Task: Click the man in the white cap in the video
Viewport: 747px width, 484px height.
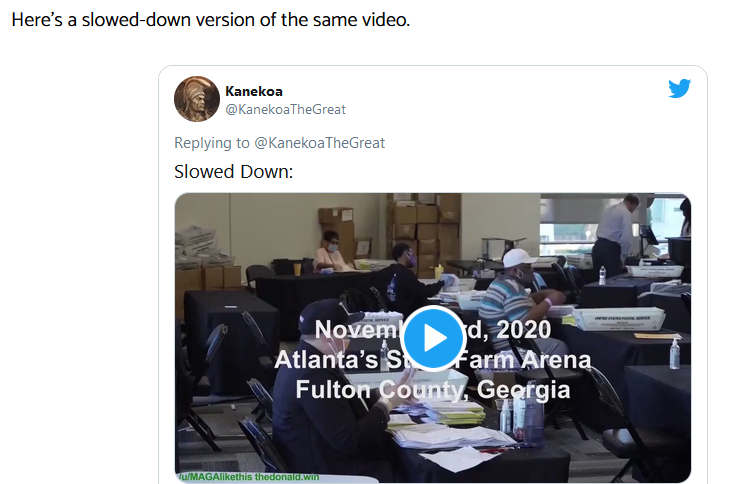Action: [517, 295]
